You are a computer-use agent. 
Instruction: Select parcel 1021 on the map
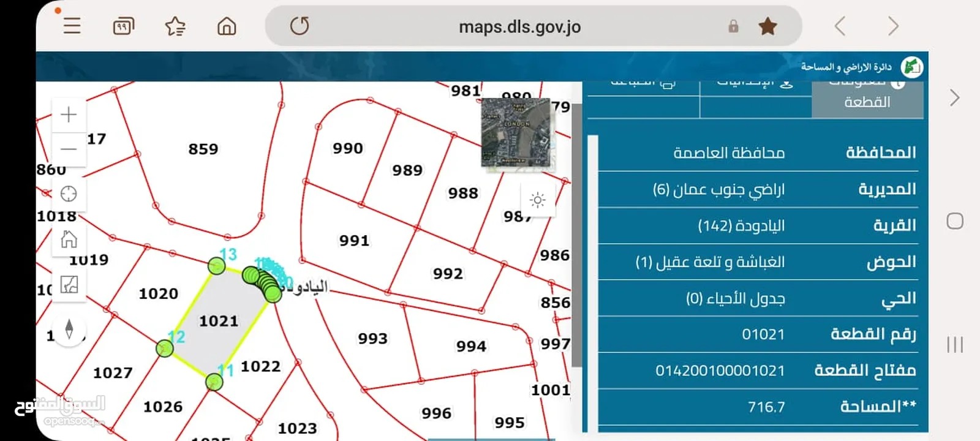coord(219,321)
